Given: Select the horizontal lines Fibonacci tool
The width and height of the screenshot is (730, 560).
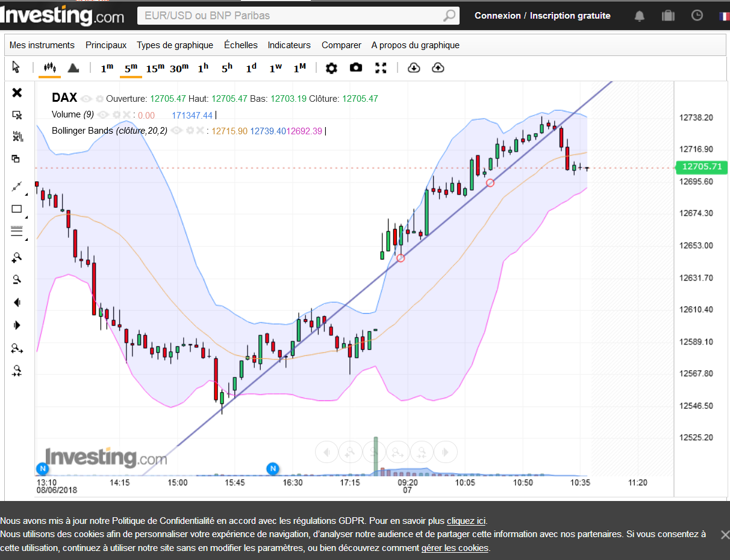Looking at the screenshot, I should [x=17, y=231].
